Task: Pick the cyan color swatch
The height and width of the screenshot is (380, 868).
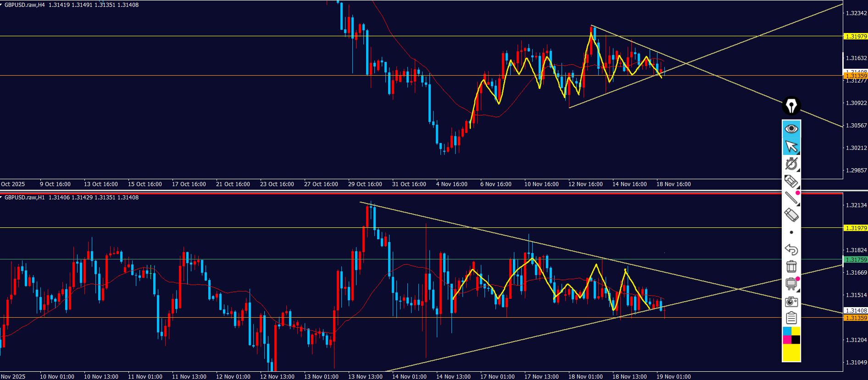Action: pyautogui.click(x=787, y=331)
